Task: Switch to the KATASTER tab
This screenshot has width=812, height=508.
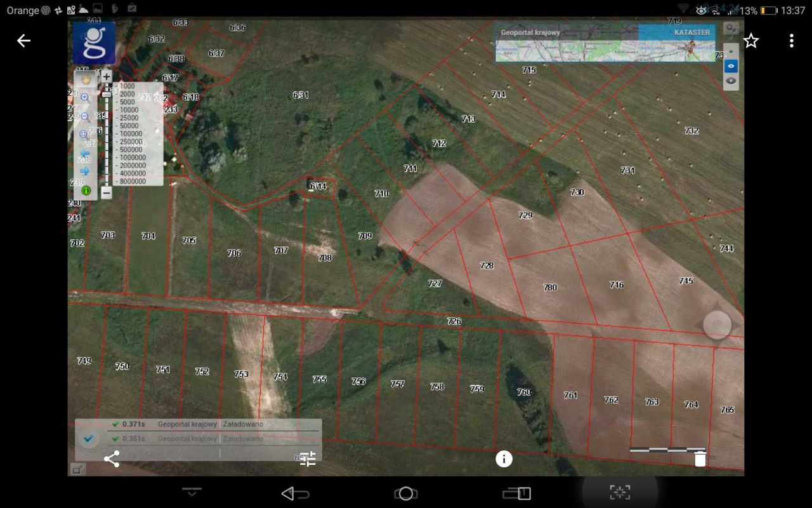Action: 691,32
